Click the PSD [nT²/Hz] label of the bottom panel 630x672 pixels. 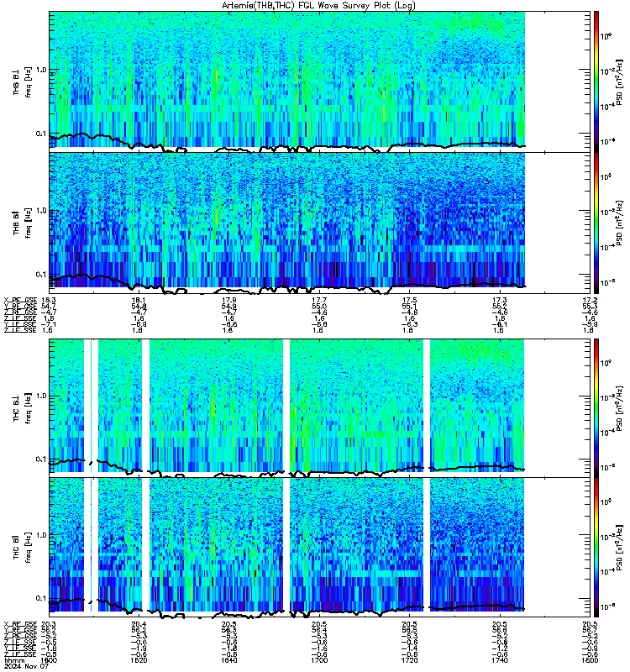[619, 548]
